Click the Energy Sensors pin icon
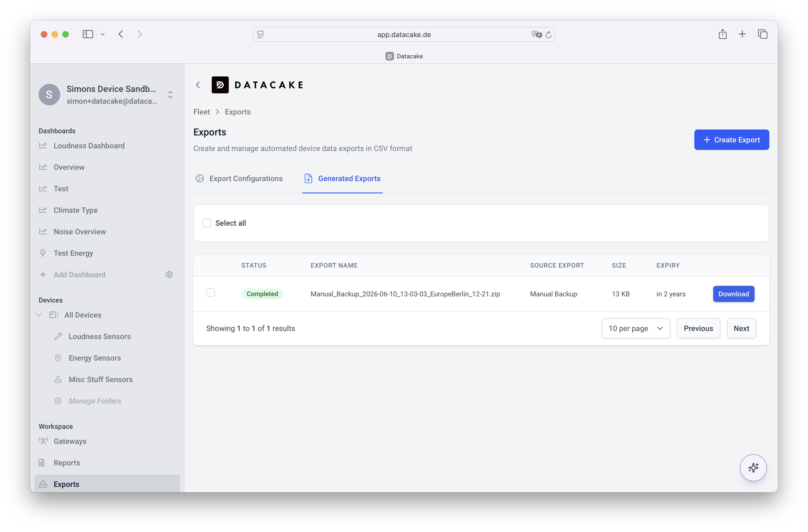 (58, 358)
